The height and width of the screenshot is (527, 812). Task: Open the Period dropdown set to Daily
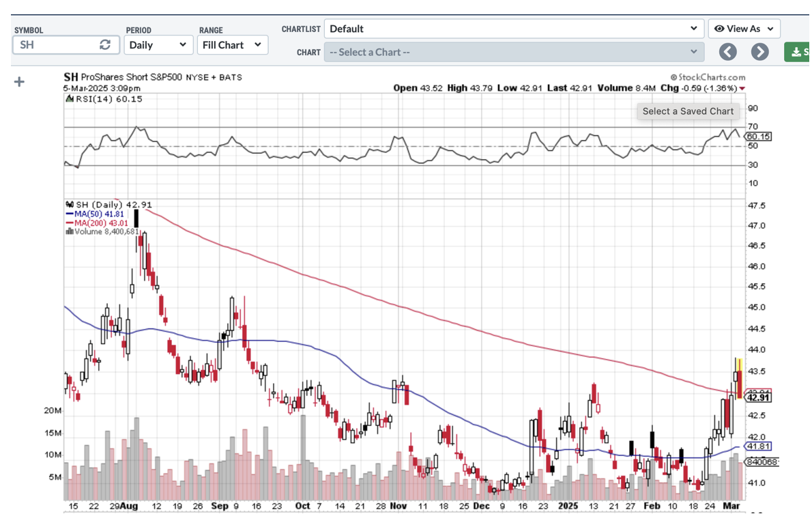[158, 45]
